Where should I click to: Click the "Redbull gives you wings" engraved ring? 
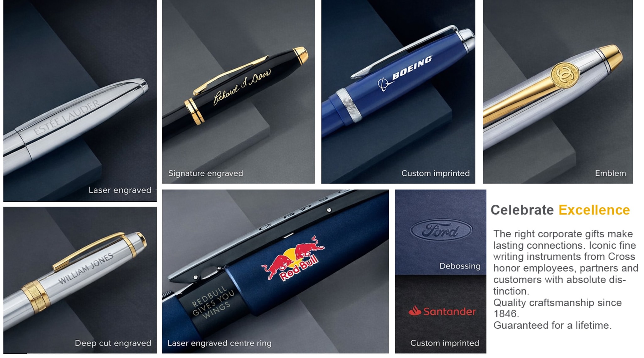pyautogui.click(x=213, y=303)
